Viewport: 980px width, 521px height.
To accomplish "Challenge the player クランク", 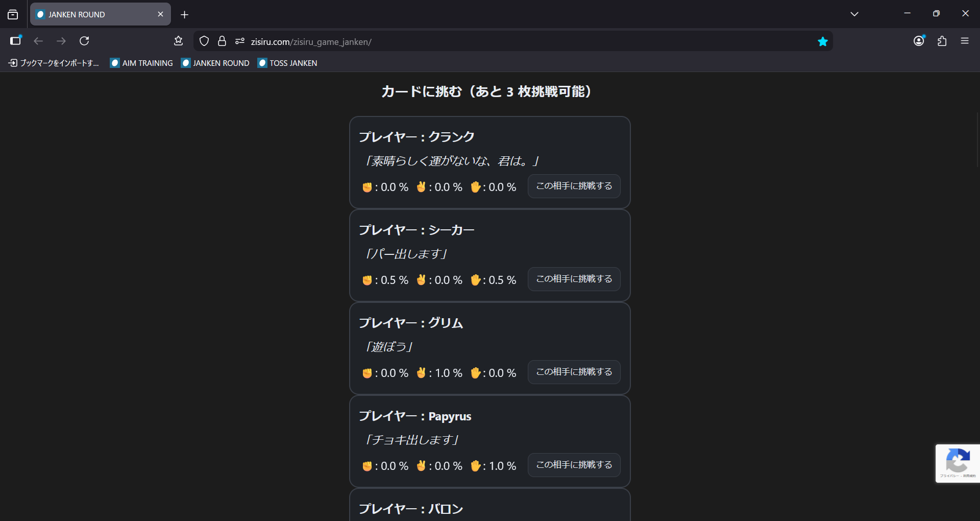I will [574, 186].
